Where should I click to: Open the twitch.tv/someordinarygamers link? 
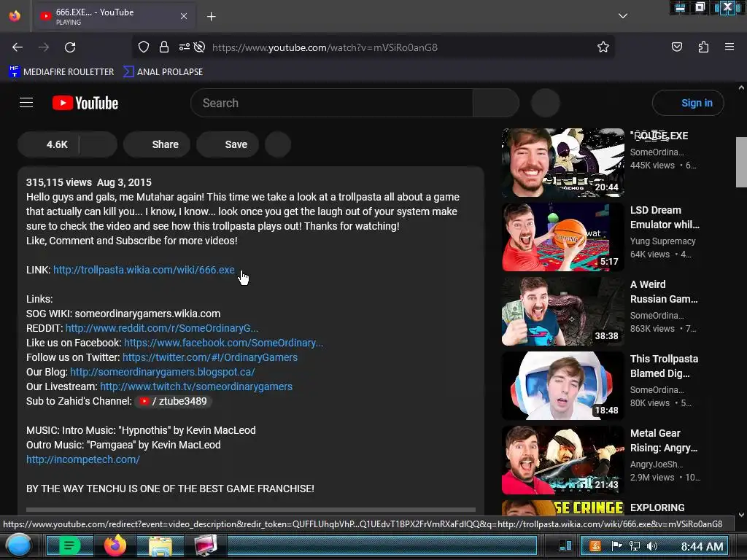[x=196, y=386]
